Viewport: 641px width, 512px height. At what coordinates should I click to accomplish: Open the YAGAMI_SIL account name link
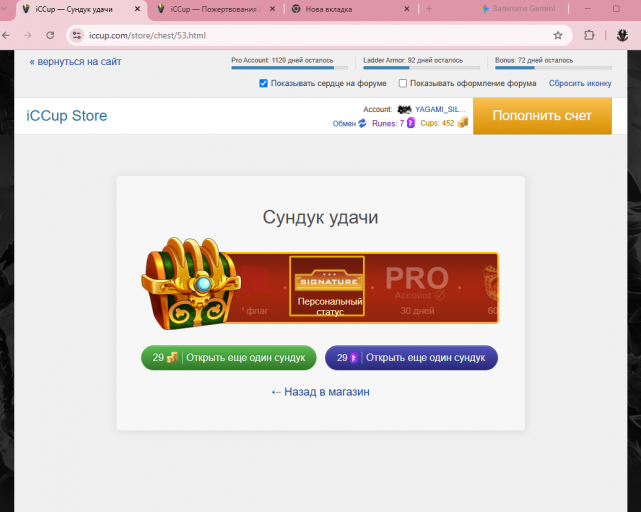coord(440,109)
